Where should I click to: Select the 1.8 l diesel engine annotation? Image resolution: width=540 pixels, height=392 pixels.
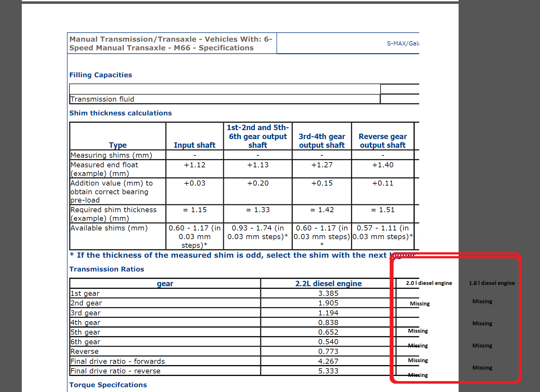tap(492, 283)
